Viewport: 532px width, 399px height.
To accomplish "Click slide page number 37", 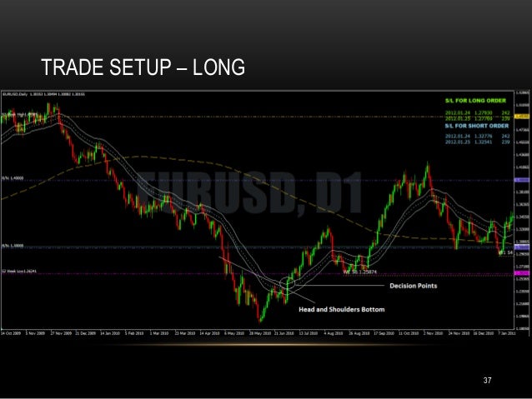I will (x=487, y=381).
